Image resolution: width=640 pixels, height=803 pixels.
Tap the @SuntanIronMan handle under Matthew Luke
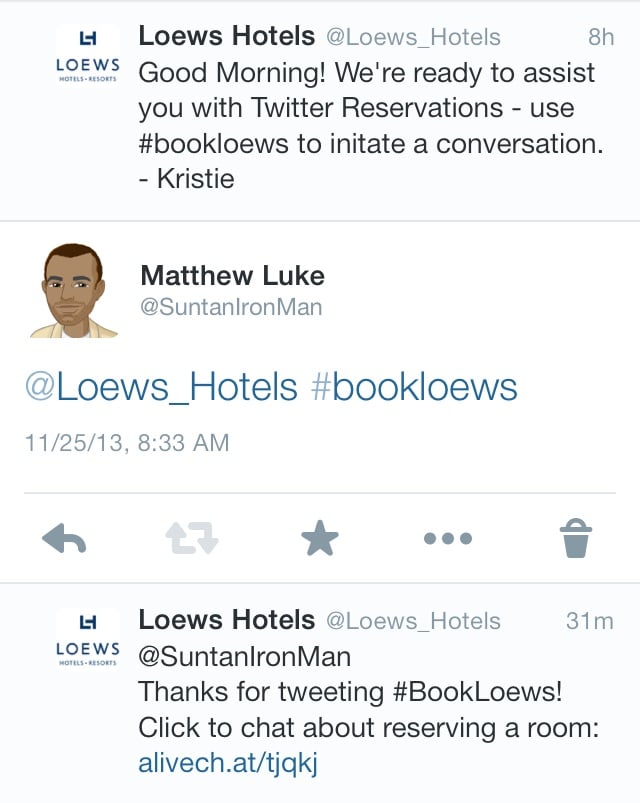[231, 307]
